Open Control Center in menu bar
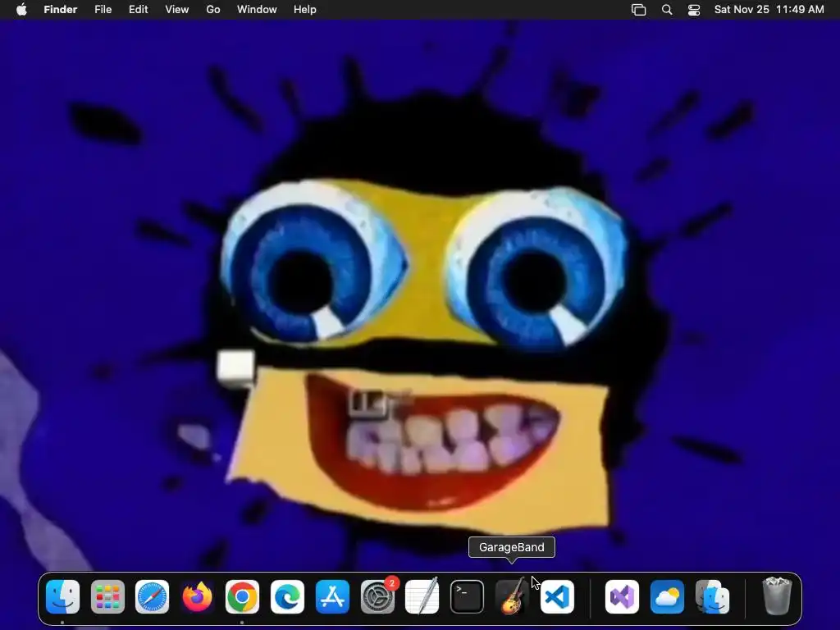This screenshot has height=630, width=840. coord(694,10)
